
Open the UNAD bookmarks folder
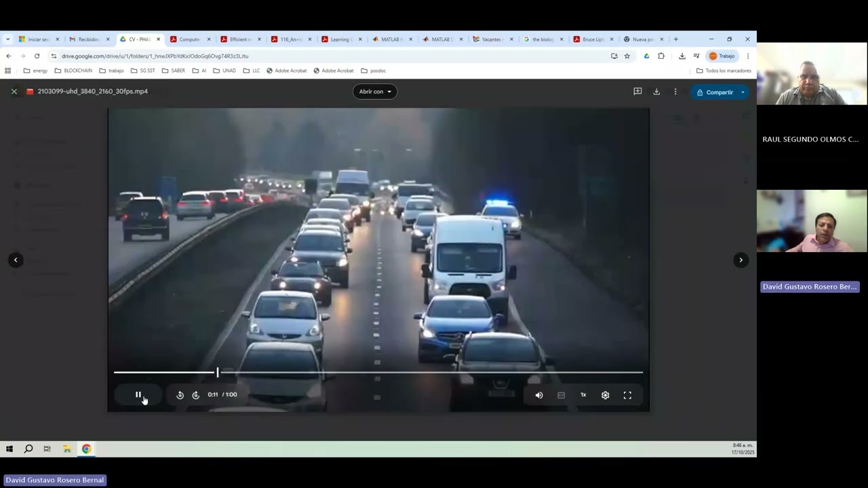[x=224, y=70]
